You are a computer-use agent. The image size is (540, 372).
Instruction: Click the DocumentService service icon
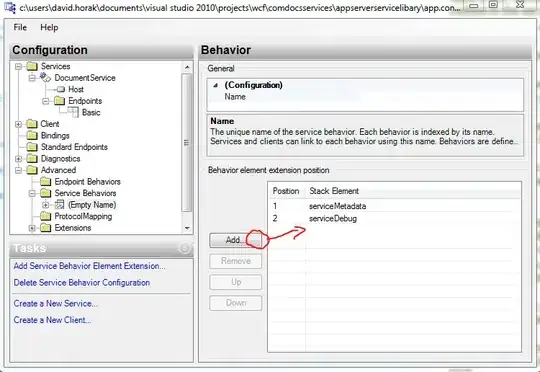pos(45,78)
